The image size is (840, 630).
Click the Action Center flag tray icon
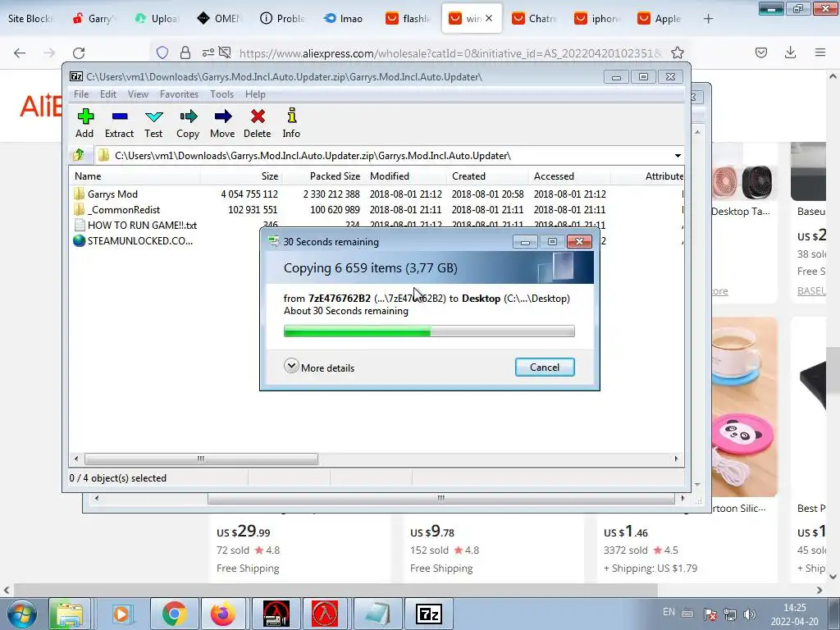710,614
